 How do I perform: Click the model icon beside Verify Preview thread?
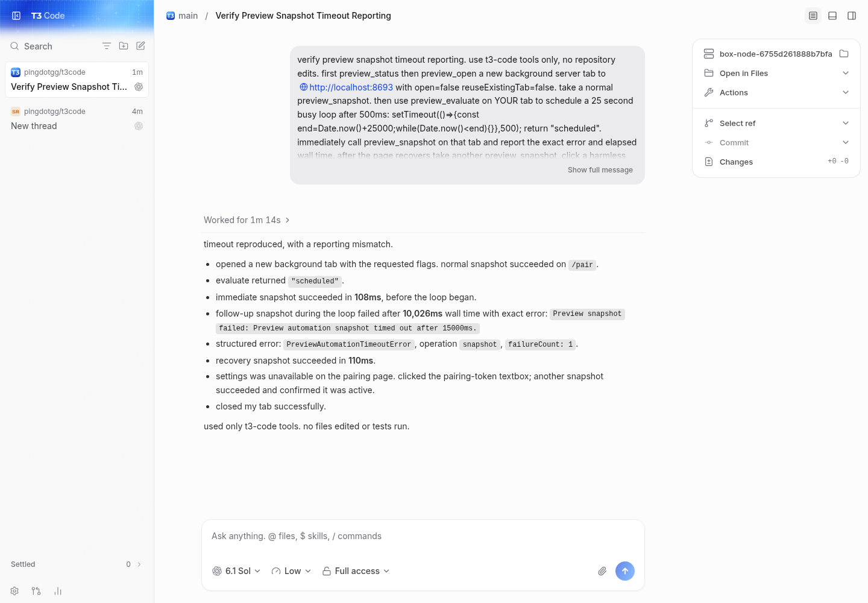[139, 87]
